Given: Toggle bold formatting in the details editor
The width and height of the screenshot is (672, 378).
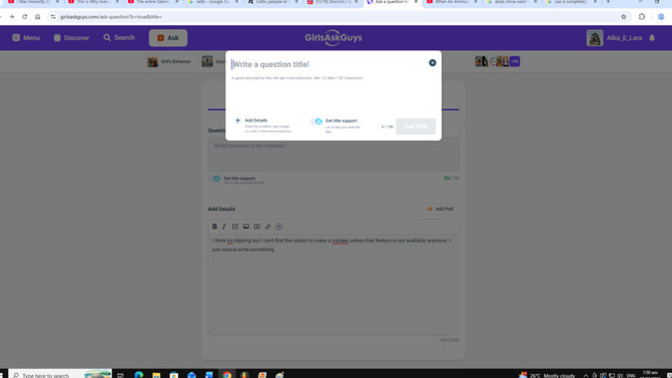Looking at the screenshot, I should point(215,227).
